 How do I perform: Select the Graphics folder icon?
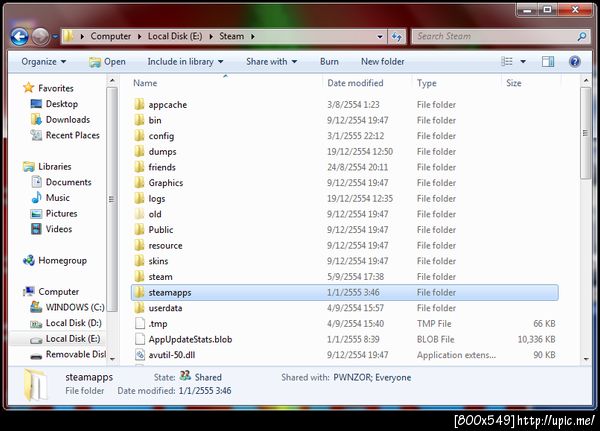pos(140,183)
